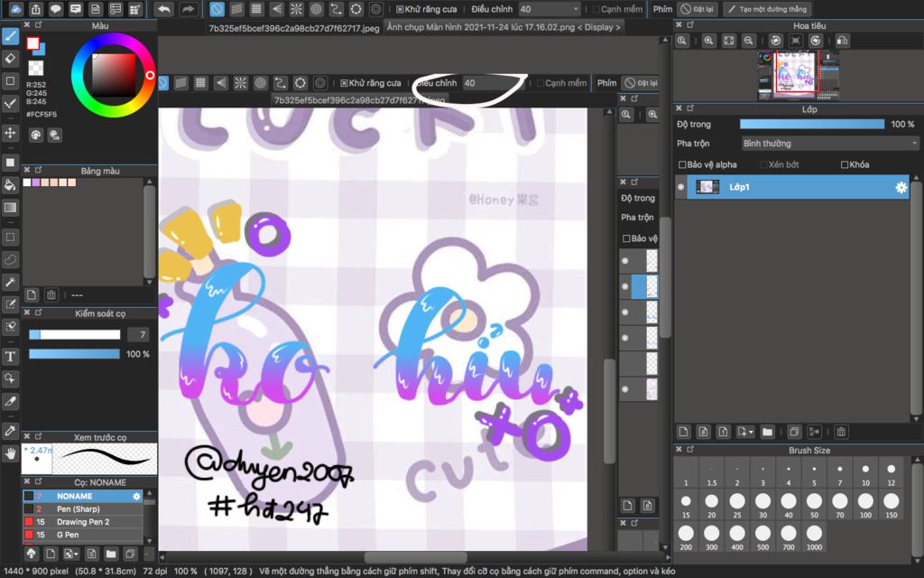Choose brush size 10 preset
924x578 pixels.
click(865, 472)
